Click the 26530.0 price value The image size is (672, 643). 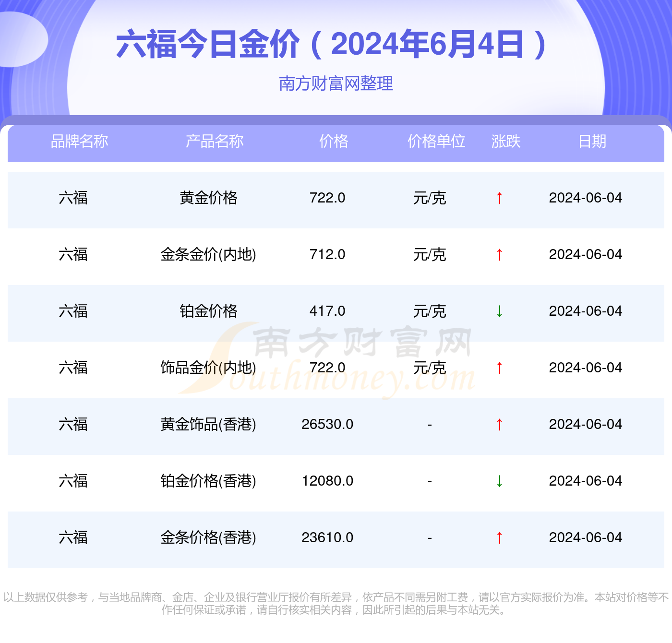(327, 425)
